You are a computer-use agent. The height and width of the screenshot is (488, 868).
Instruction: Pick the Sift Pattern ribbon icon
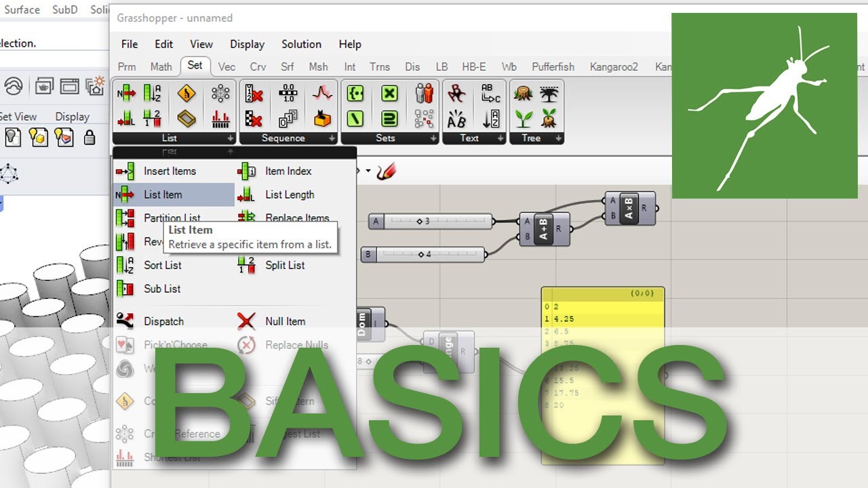(x=187, y=119)
